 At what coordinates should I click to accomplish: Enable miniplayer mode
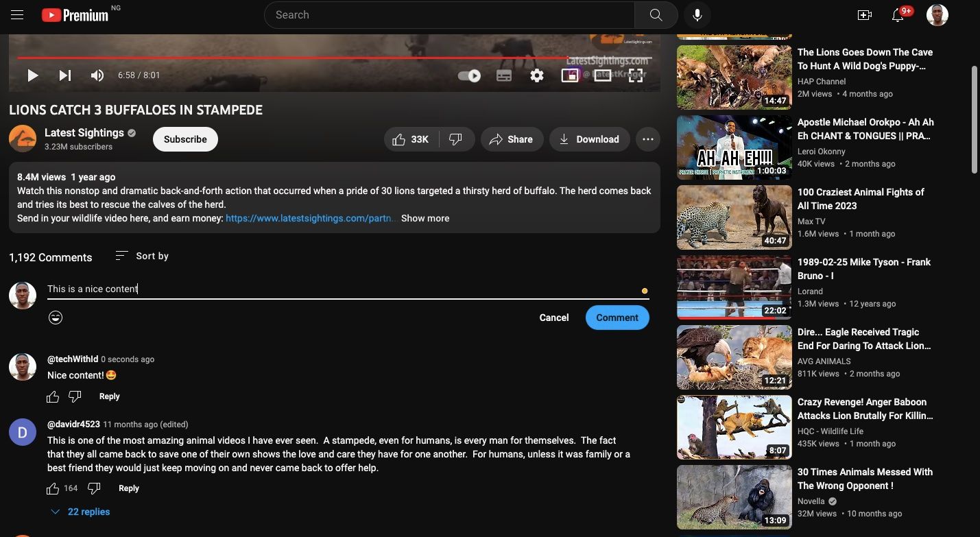click(x=570, y=75)
